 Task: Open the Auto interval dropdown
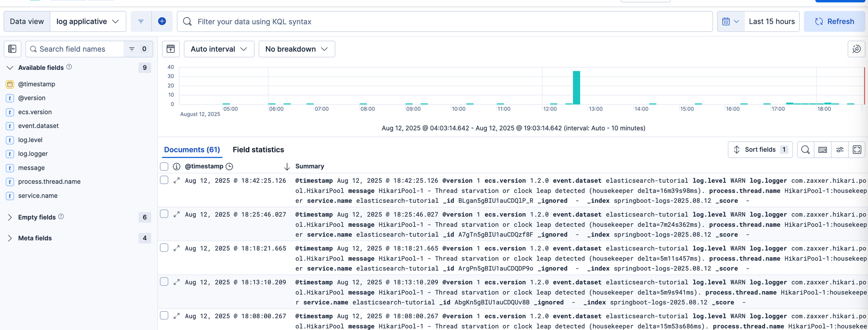pos(219,49)
